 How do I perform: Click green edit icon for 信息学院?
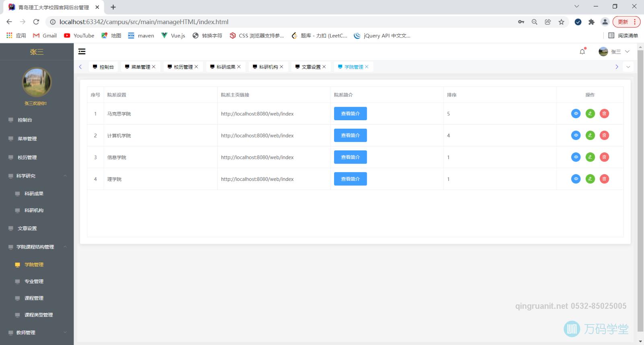[x=590, y=157]
